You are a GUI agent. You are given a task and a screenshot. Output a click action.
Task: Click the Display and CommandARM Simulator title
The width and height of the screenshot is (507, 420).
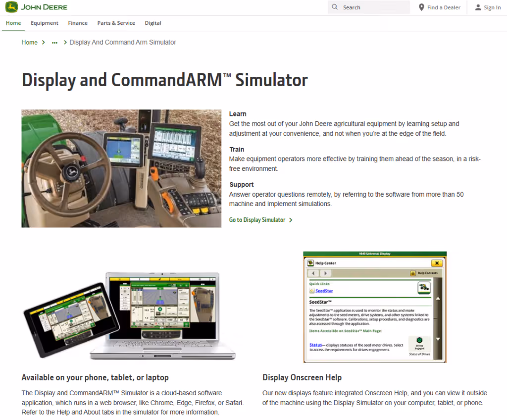[x=164, y=80]
